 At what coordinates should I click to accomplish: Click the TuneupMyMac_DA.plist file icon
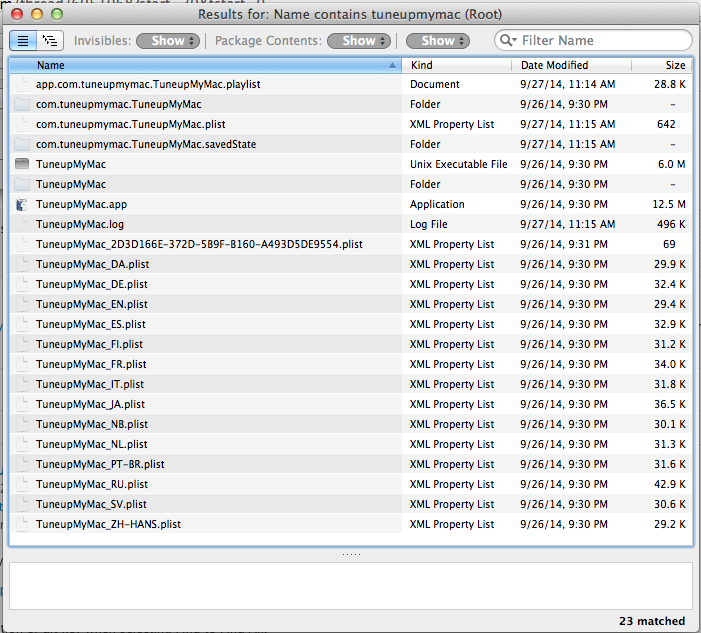coord(21,264)
